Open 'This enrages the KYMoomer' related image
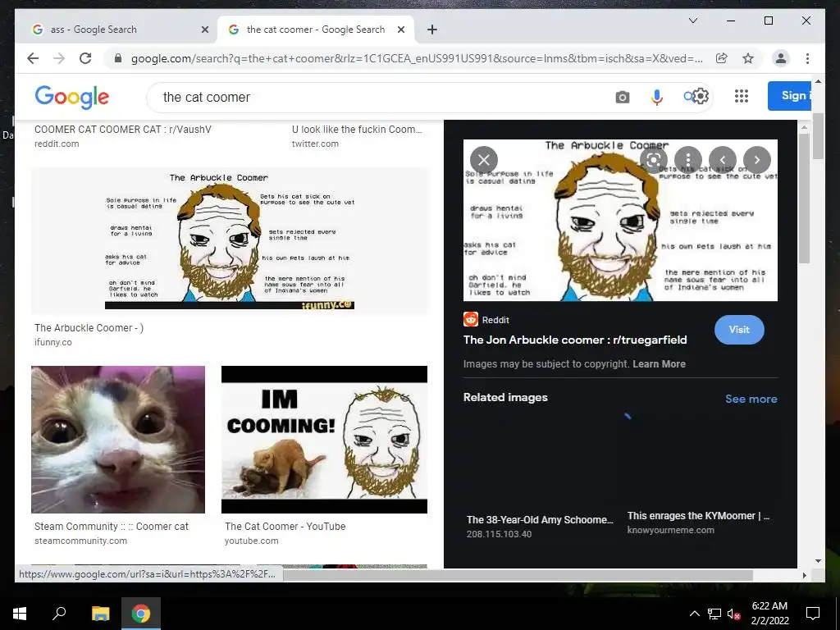This screenshot has height=630, width=840. click(x=699, y=516)
